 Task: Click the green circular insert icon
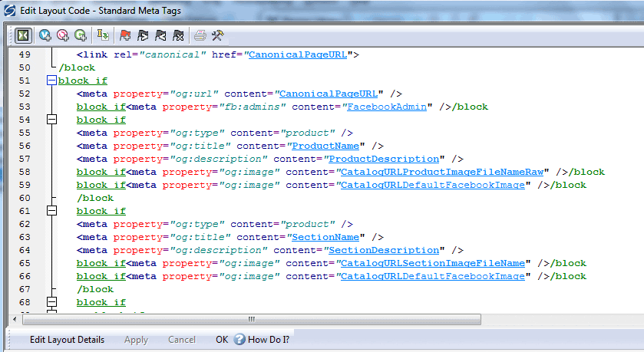tap(81, 35)
